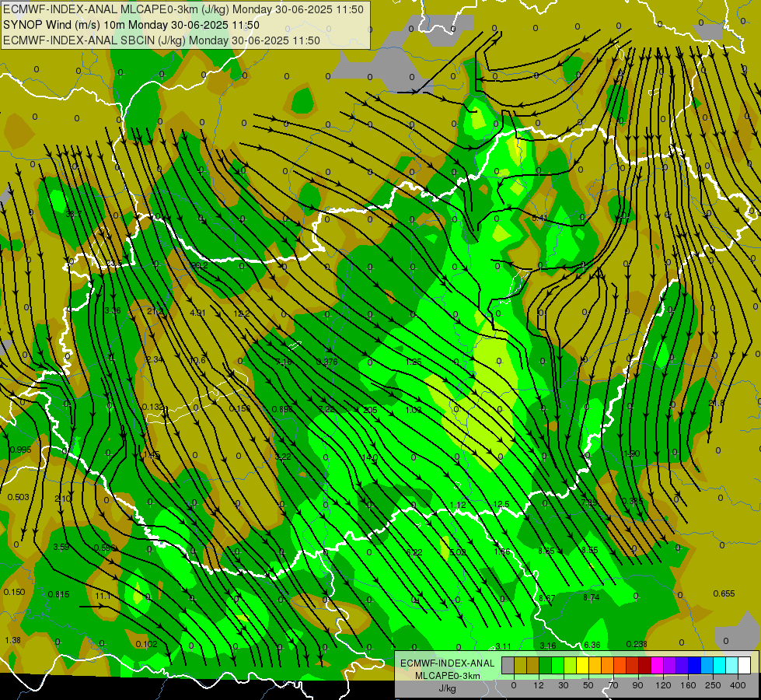
Task: Click the map value '0.376'
Action: tap(326, 362)
